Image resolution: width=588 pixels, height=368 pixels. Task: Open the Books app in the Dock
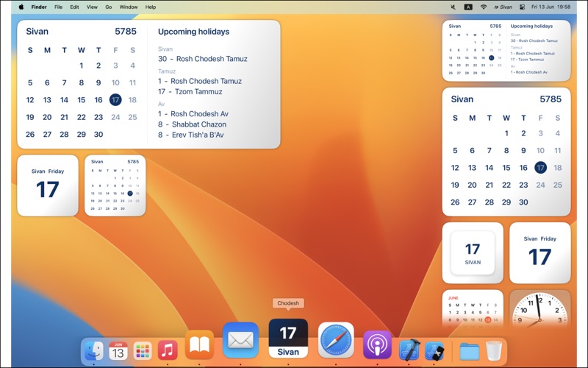pyautogui.click(x=199, y=345)
